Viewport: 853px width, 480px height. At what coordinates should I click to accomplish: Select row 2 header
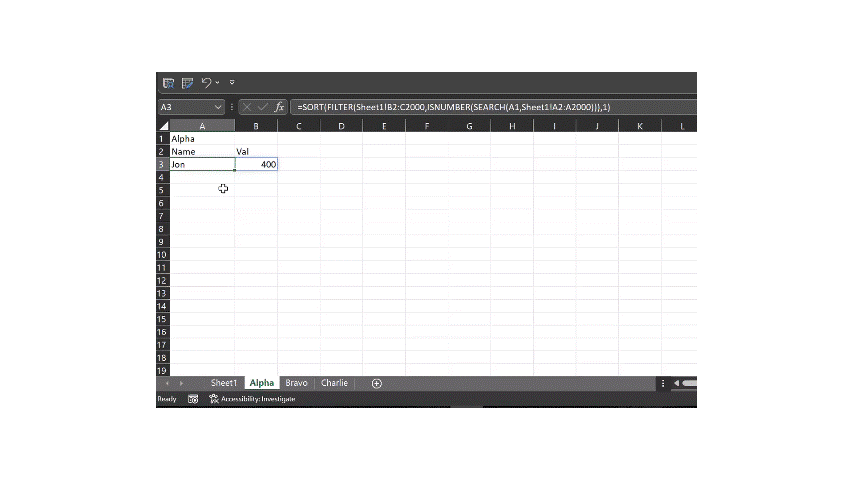(x=163, y=151)
